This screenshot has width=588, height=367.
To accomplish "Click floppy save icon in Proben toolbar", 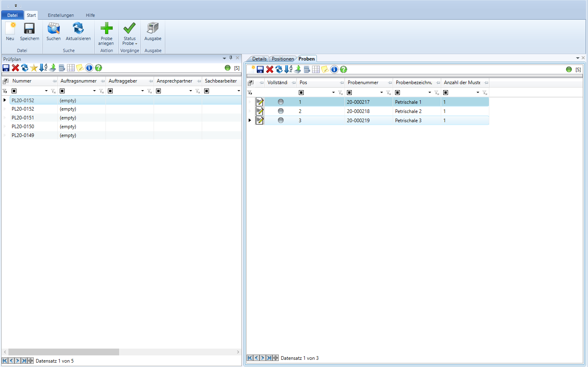I will (x=260, y=69).
